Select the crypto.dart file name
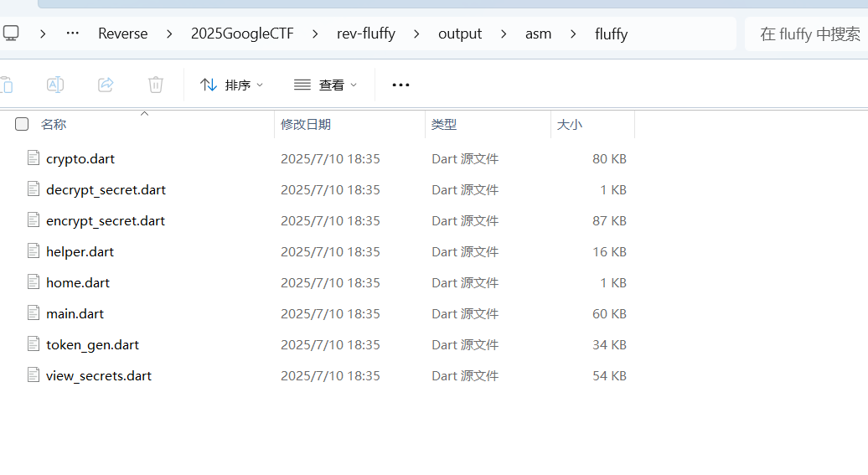This screenshot has height=475, width=868. tap(80, 159)
